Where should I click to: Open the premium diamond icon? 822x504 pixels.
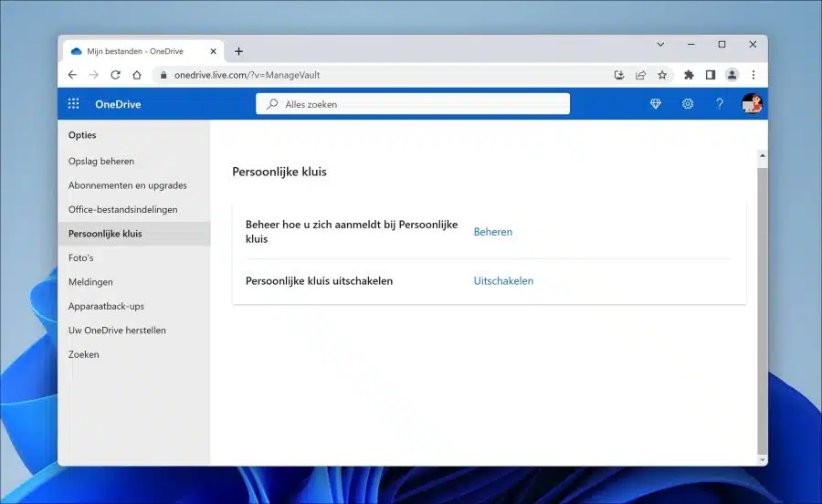pyautogui.click(x=655, y=104)
